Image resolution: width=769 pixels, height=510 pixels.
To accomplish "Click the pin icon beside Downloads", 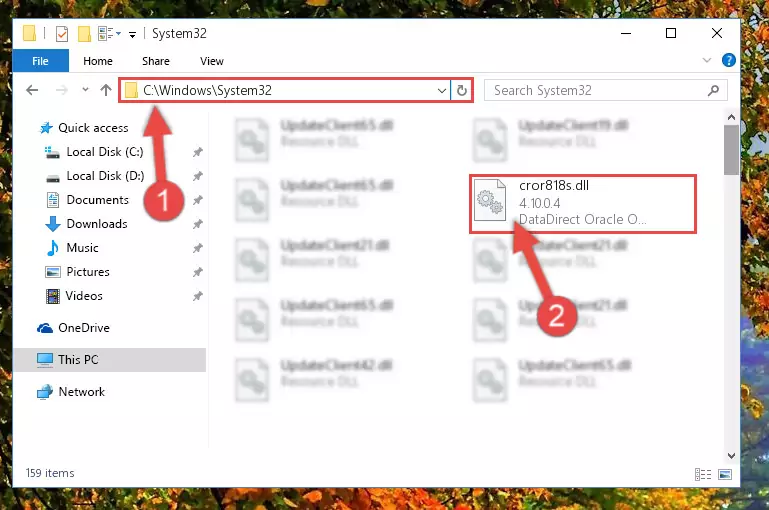I will pos(198,224).
